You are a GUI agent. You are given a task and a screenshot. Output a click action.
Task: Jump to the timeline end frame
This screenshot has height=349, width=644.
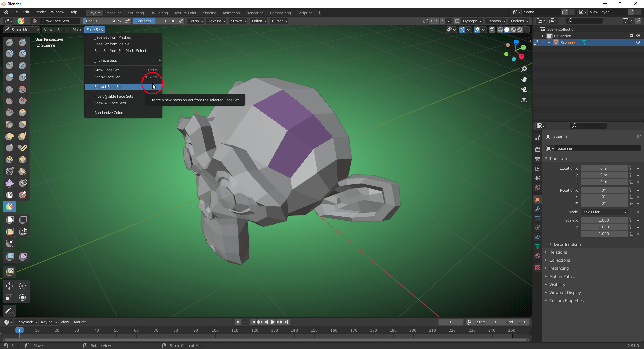tap(286, 322)
